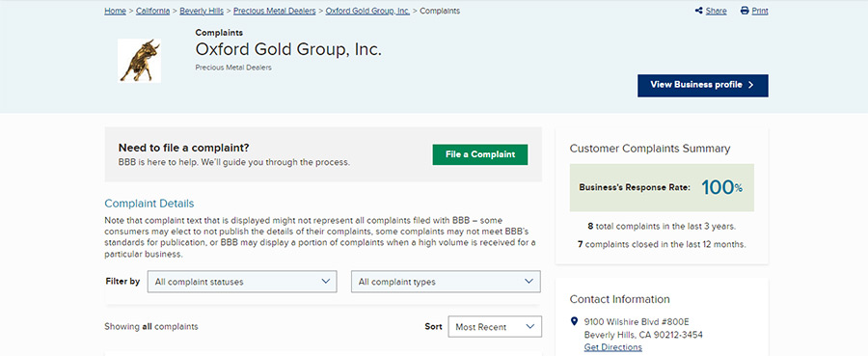Open the Home breadcrumb link

coord(115,11)
